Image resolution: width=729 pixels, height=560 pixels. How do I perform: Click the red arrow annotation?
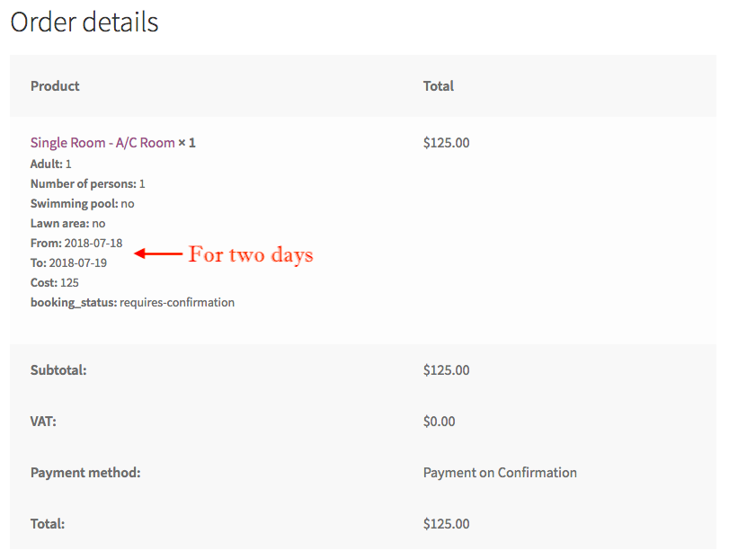click(158, 253)
